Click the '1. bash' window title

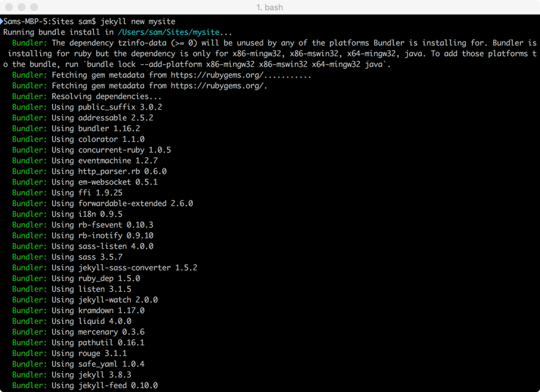(270, 7)
